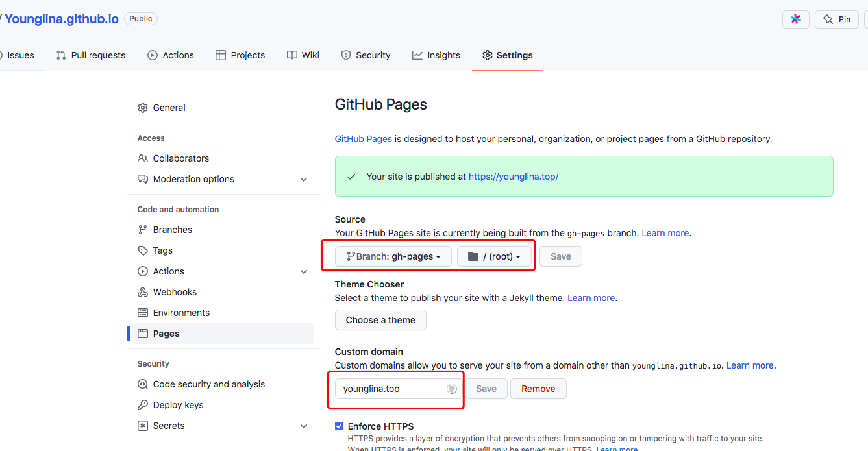Click the people icon beside Collaborators

click(x=143, y=158)
